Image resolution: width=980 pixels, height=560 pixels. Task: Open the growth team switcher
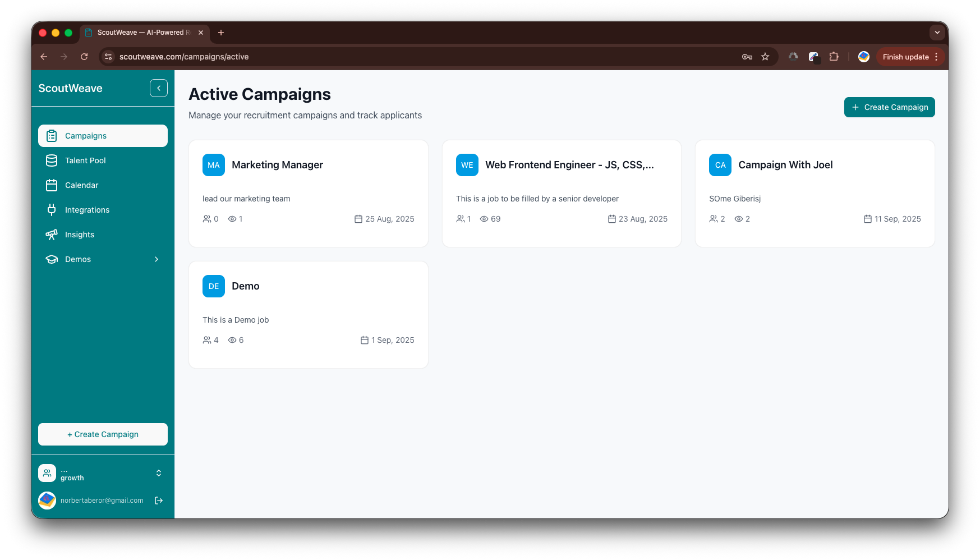tap(159, 473)
